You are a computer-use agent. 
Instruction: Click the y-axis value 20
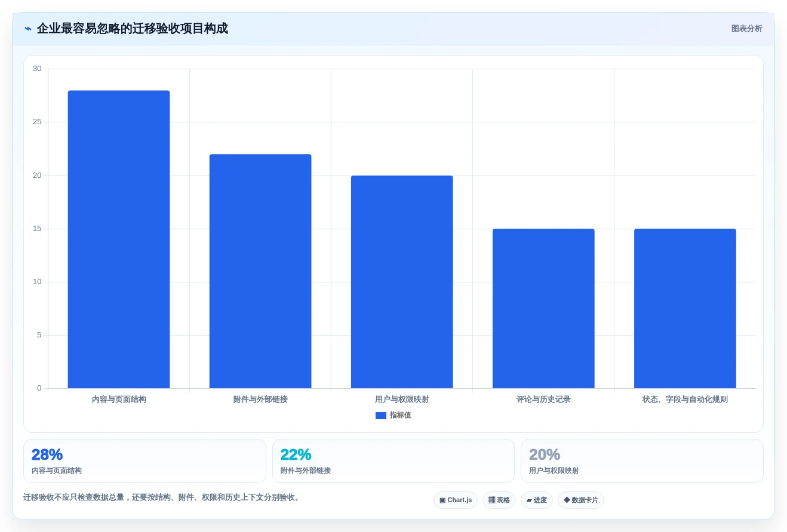pyautogui.click(x=37, y=176)
